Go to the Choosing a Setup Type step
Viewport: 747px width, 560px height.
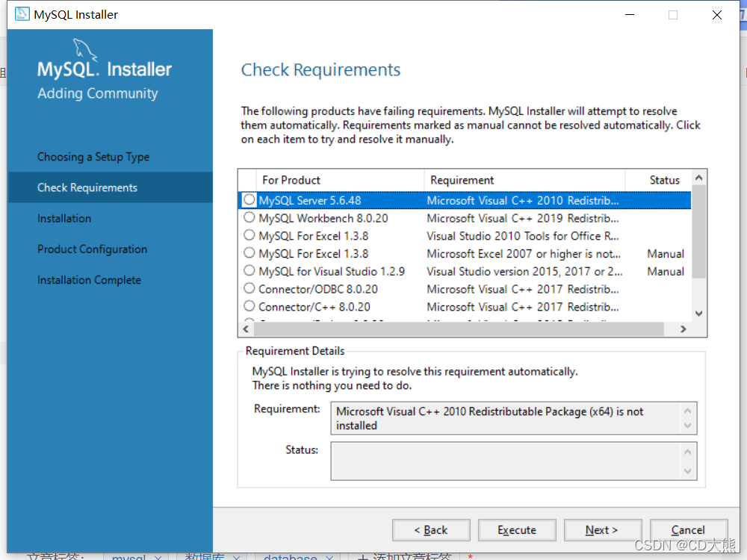[x=93, y=157]
